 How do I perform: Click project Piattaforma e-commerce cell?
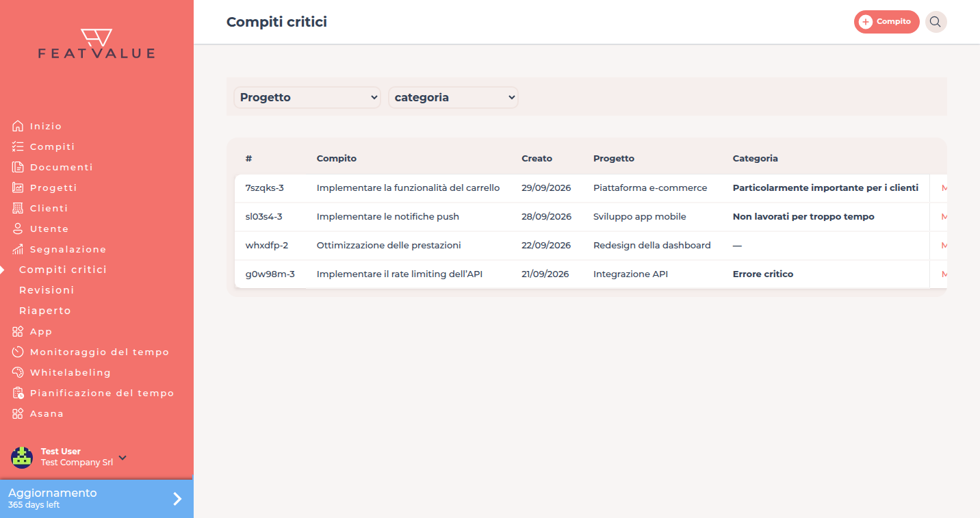650,187
